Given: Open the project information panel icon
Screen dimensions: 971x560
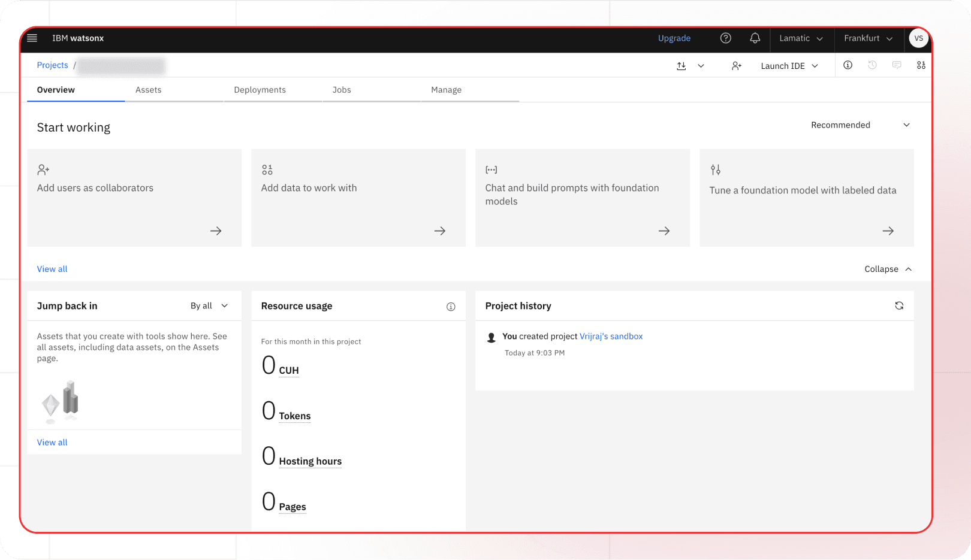Looking at the screenshot, I should point(848,65).
